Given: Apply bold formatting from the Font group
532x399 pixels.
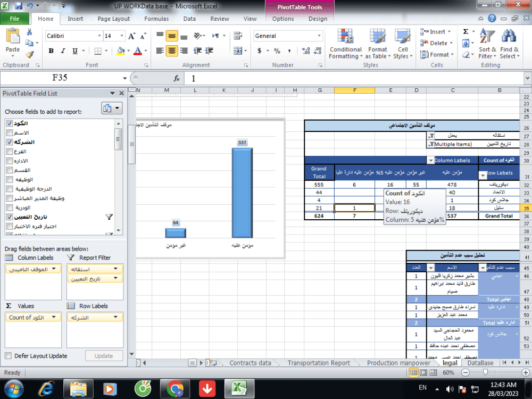Looking at the screenshot, I should (x=51, y=51).
